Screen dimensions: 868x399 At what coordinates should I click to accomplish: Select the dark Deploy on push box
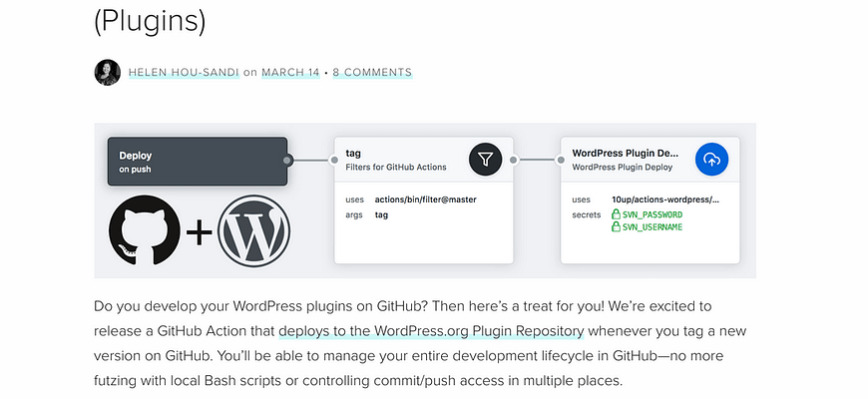tap(198, 161)
